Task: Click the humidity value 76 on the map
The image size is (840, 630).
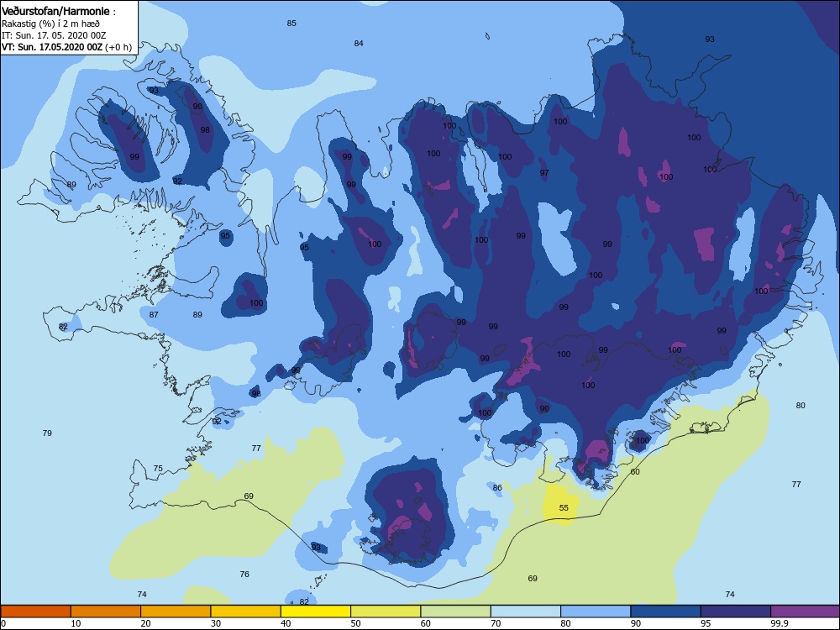Action: [x=244, y=575]
